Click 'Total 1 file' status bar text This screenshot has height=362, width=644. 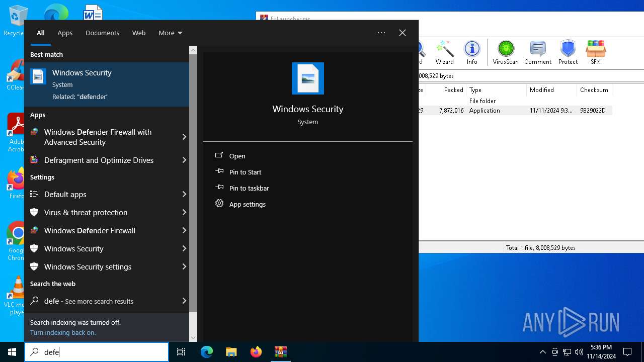click(x=541, y=248)
